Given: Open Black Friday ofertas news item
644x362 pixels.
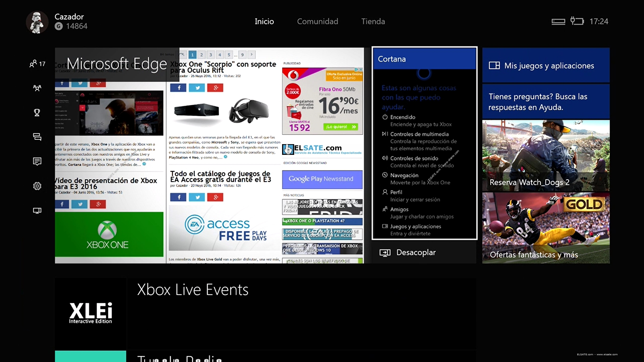Looking at the screenshot, I should [x=322, y=207].
